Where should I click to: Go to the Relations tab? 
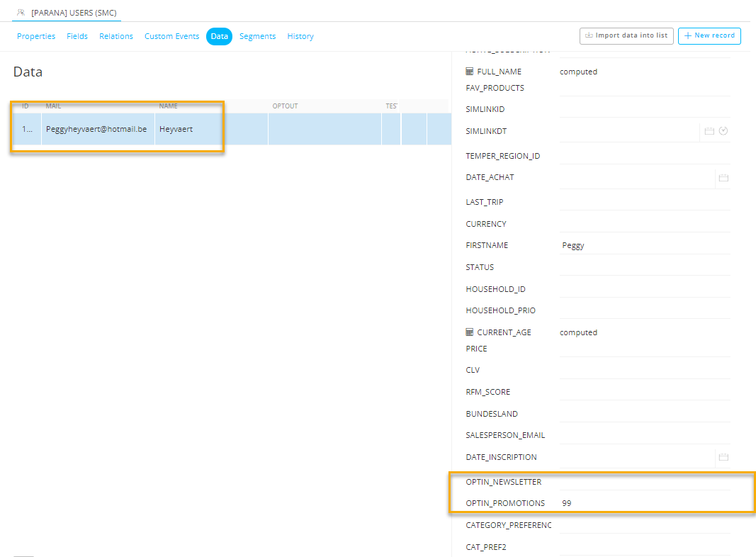(116, 36)
